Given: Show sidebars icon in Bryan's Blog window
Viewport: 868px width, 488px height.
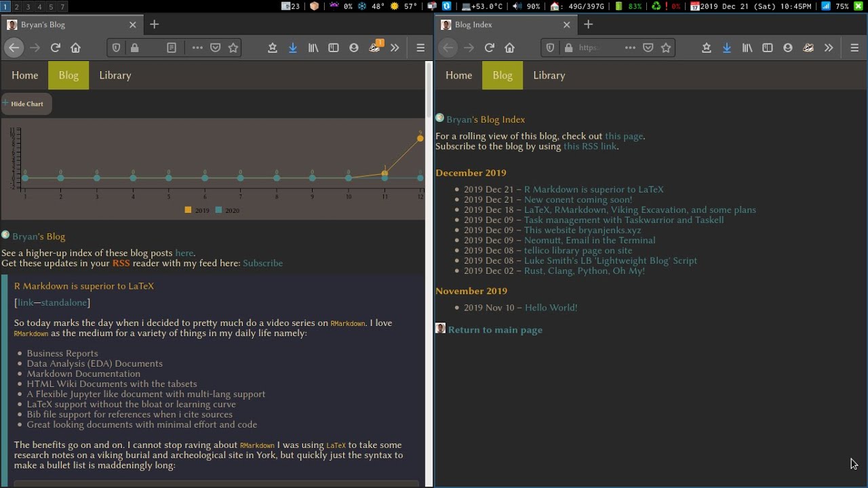Looking at the screenshot, I should click(334, 48).
